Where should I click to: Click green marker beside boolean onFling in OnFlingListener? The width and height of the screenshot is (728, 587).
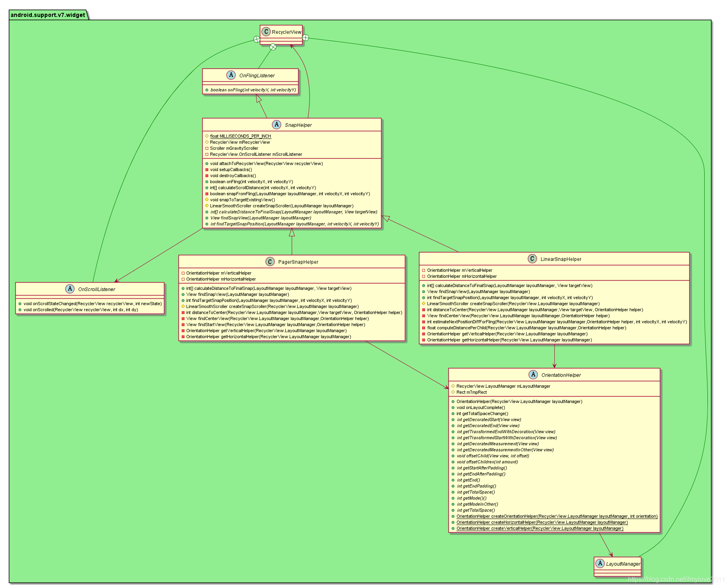click(x=207, y=90)
